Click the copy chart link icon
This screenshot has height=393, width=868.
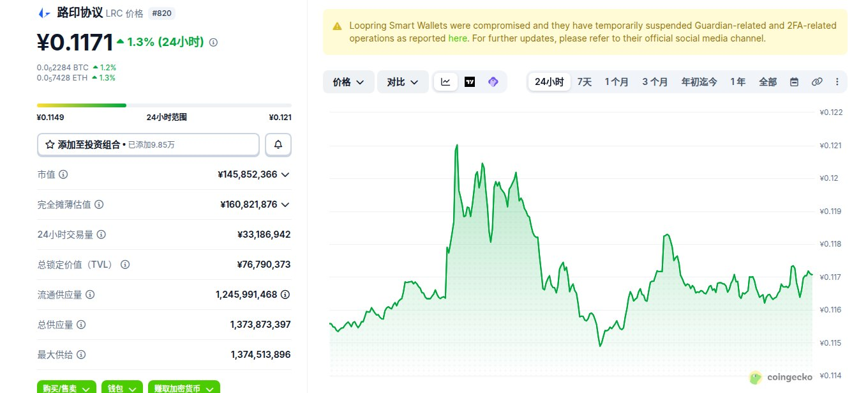pos(816,82)
